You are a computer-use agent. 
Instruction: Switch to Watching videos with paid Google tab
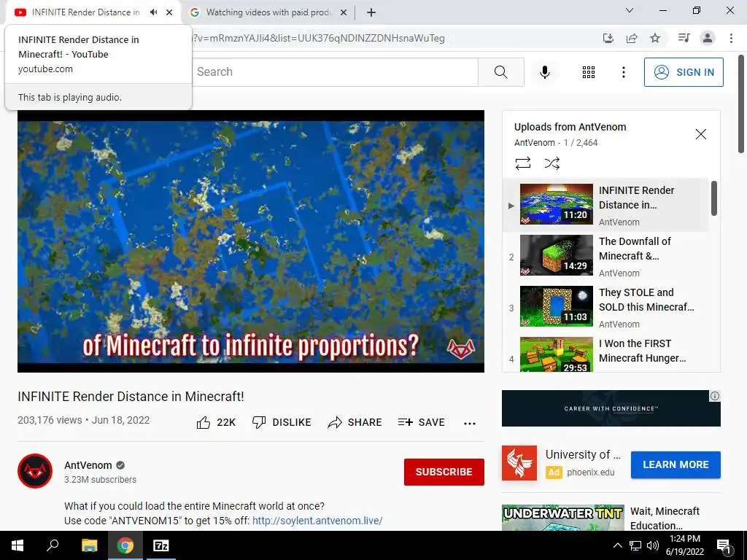pyautogui.click(x=268, y=12)
